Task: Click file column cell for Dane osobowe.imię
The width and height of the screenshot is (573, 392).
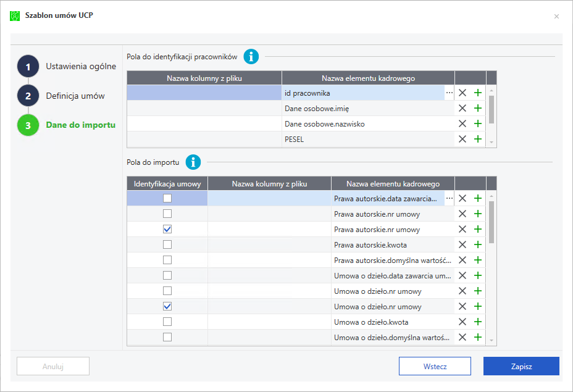Action: (204, 108)
